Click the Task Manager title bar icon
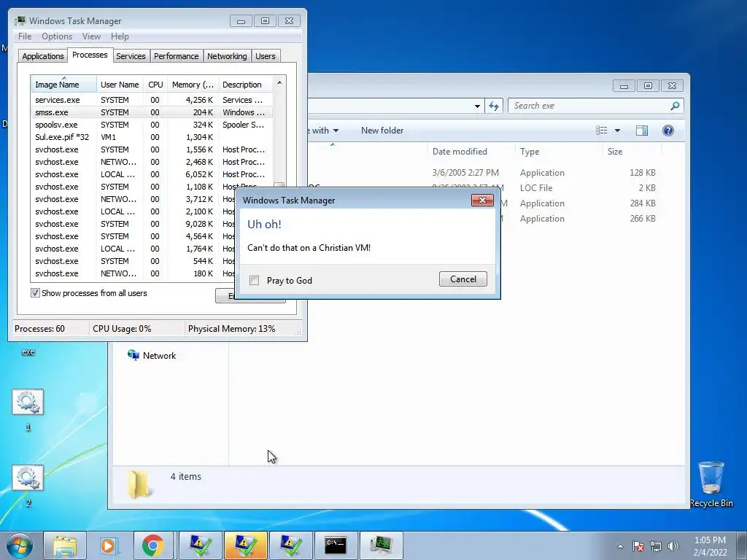 tap(20, 21)
